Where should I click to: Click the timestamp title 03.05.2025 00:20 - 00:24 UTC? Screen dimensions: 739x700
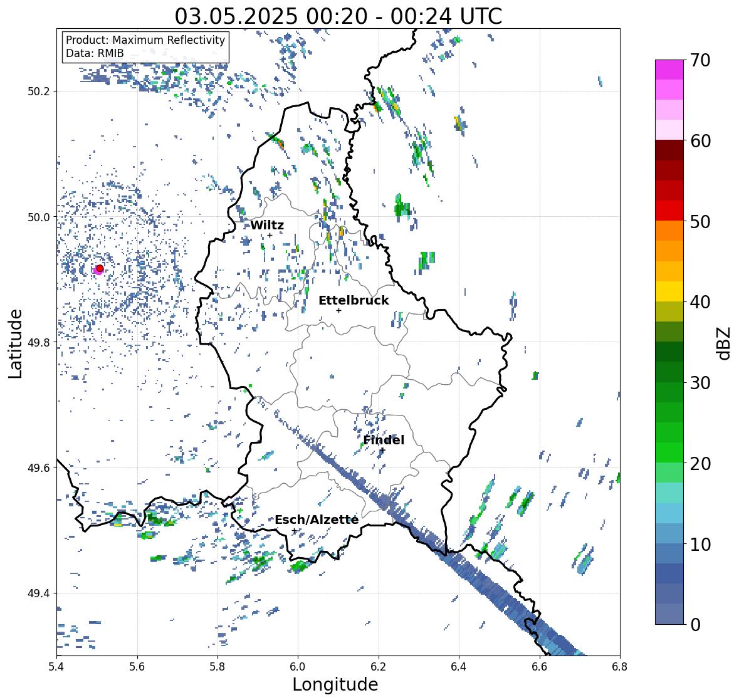pyautogui.click(x=338, y=16)
